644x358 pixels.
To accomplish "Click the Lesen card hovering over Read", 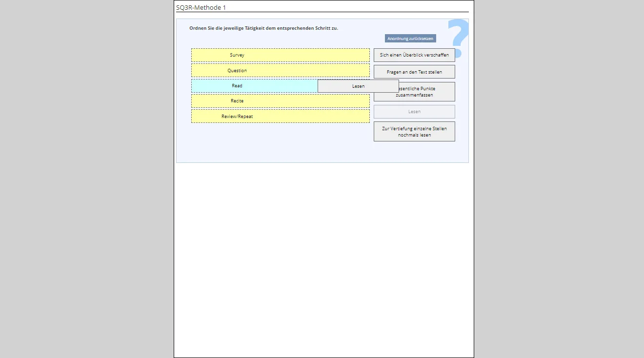I will pos(358,86).
